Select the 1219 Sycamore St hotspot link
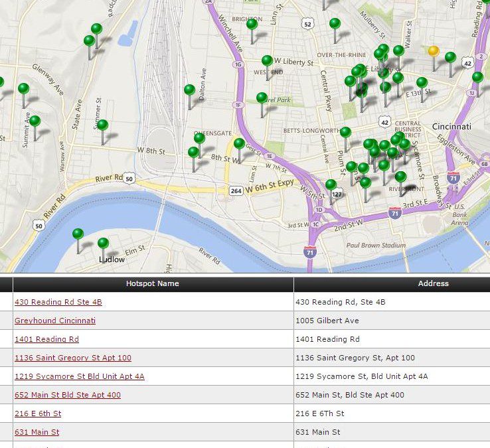The image size is (490, 448). 80,376
